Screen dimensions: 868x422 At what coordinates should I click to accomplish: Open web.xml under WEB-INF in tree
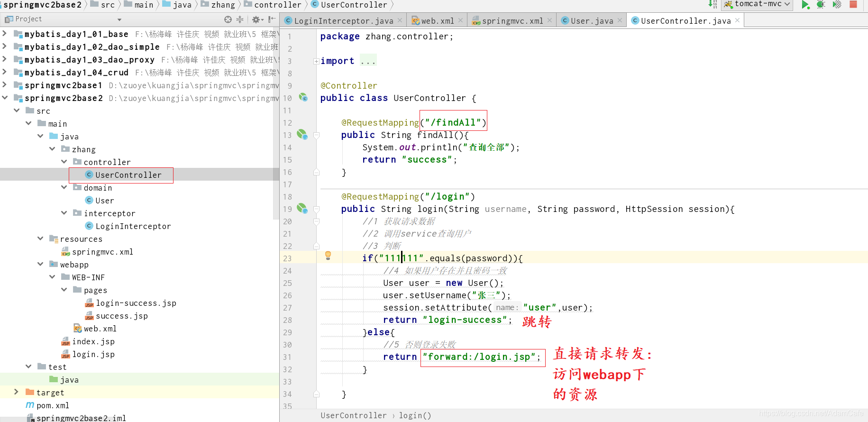(x=94, y=329)
